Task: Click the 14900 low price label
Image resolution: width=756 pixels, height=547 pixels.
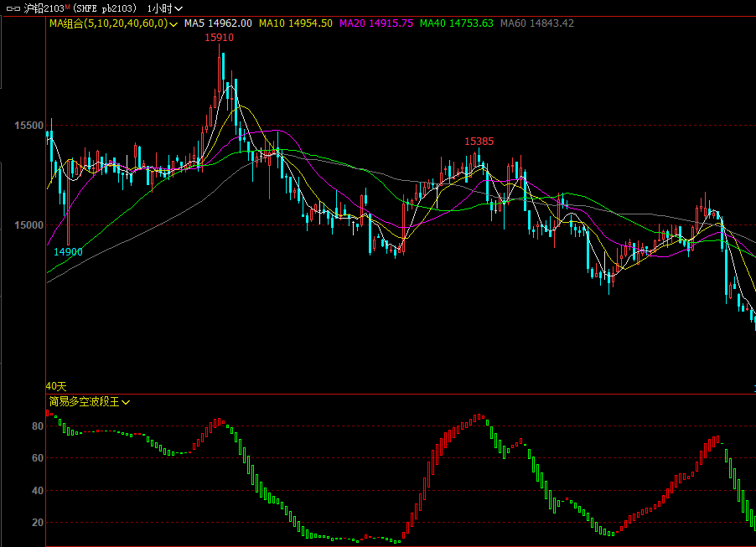Action: [68, 251]
